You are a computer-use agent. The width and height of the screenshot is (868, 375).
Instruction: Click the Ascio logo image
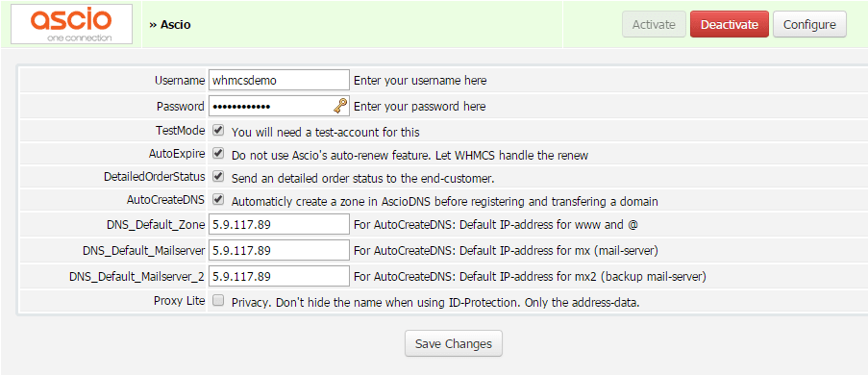pyautogui.click(x=71, y=24)
